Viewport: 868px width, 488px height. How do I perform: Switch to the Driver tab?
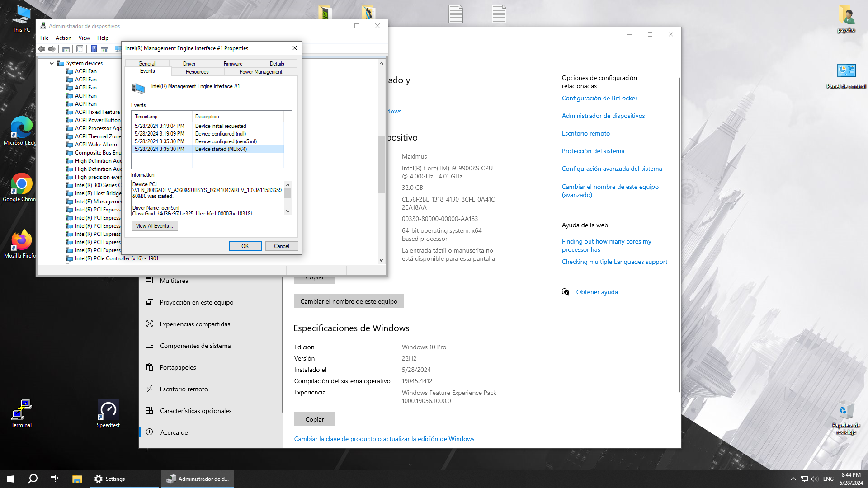(x=189, y=64)
